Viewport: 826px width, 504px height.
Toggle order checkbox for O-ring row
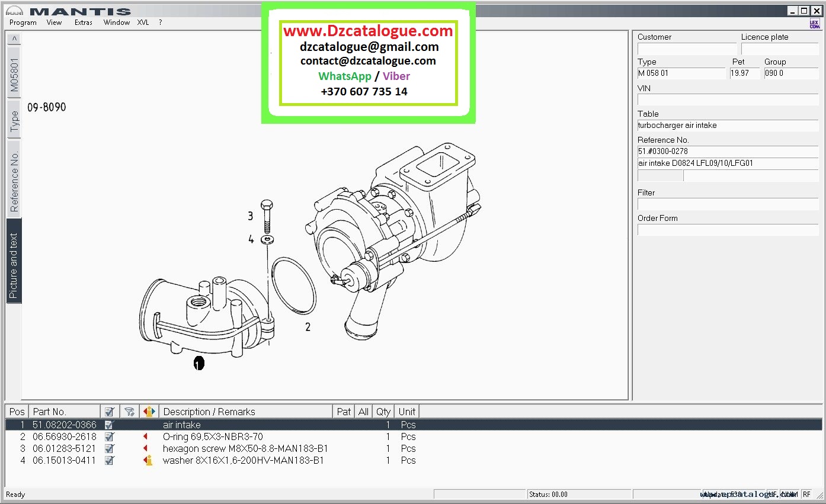pos(109,436)
